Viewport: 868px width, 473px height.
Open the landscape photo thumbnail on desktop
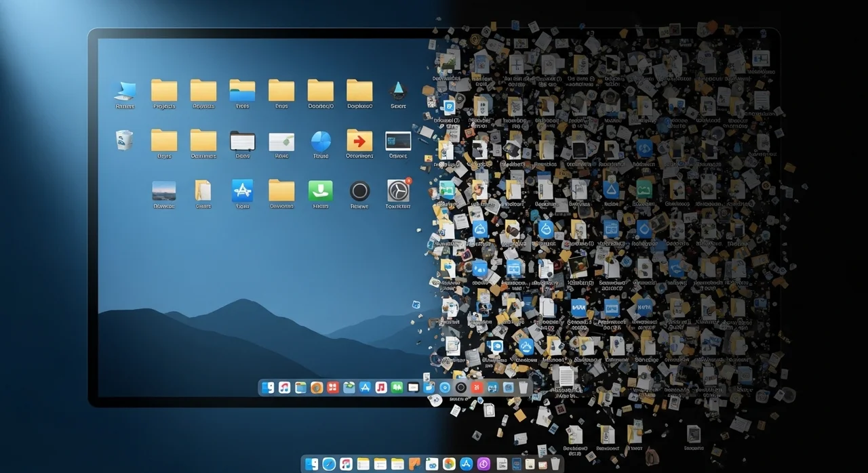pyautogui.click(x=164, y=190)
